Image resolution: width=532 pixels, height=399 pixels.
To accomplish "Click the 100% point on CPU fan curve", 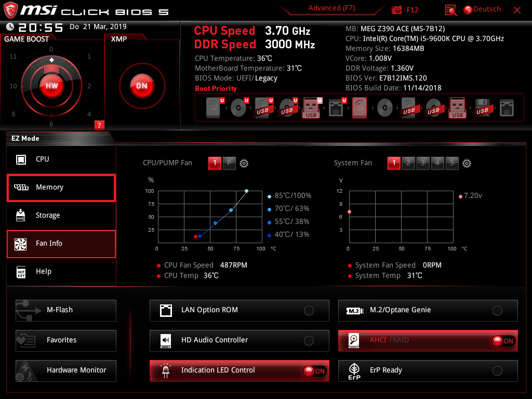I will tap(247, 191).
